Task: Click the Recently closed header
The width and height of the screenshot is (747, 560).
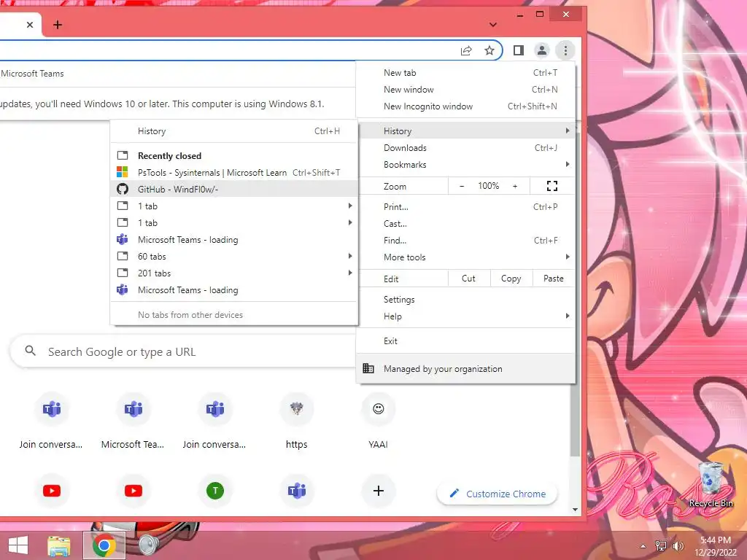Action: [169, 156]
